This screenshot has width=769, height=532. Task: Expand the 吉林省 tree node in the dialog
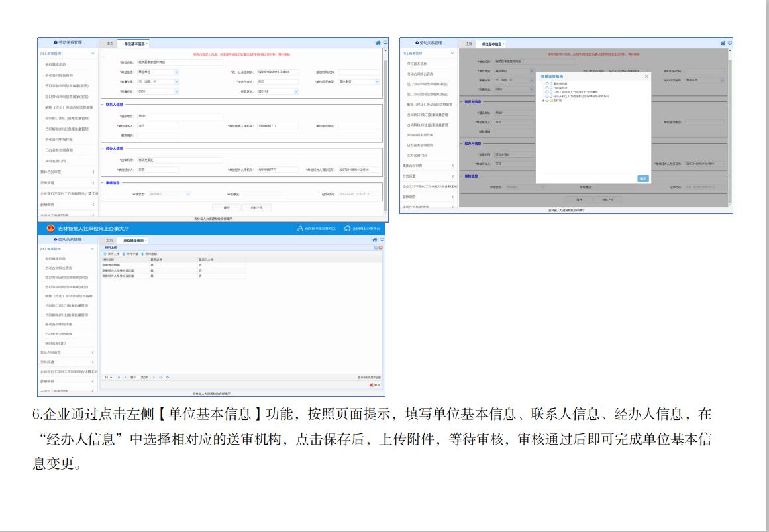point(543,101)
